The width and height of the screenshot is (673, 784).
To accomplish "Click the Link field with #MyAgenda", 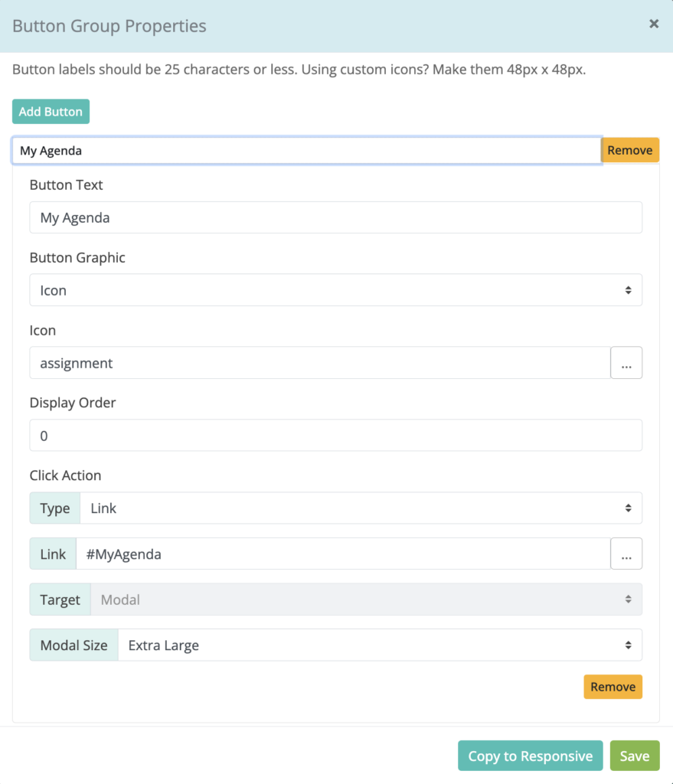I will (342, 554).
